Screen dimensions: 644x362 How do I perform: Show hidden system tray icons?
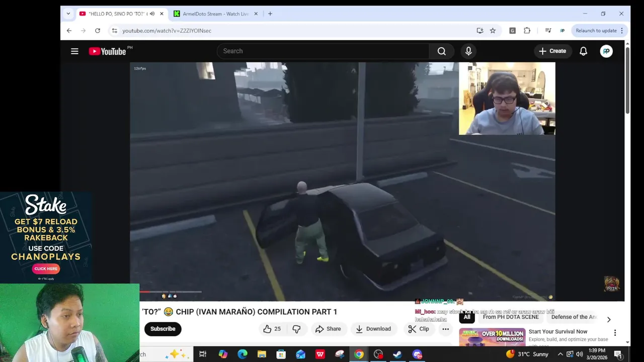click(x=560, y=354)
